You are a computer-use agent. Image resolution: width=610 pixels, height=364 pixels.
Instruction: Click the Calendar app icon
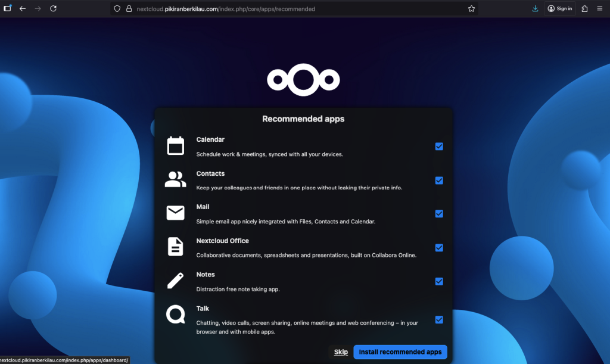(176, 146)
